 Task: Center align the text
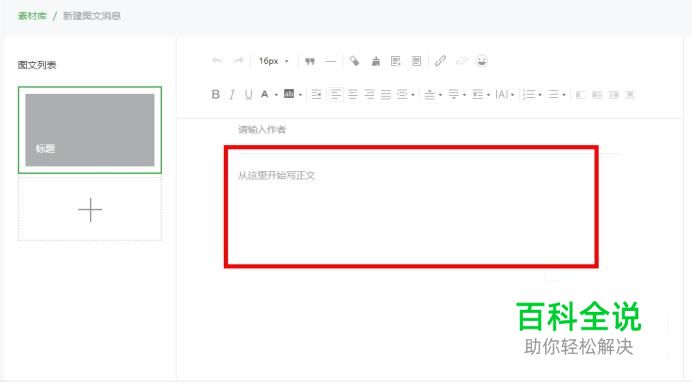coord(353,94)
